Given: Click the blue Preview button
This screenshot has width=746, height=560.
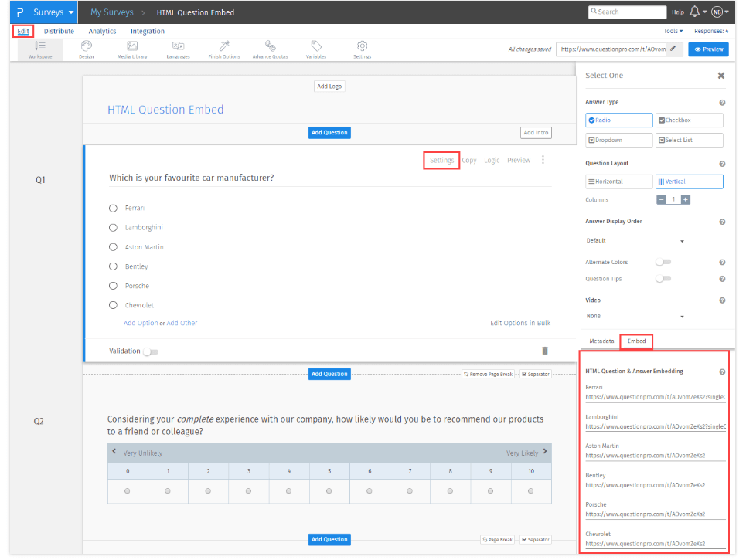Looking at the screenshot, I should tap(708, 49).
